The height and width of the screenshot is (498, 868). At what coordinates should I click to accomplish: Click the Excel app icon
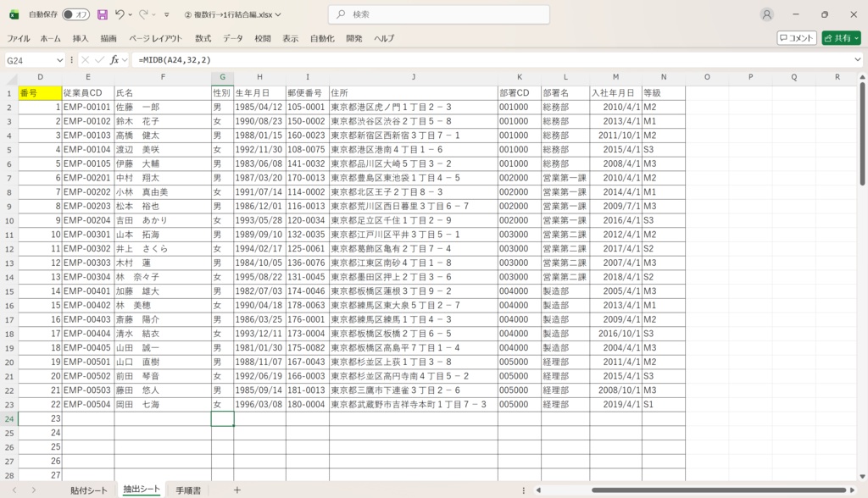pos(14,15)
